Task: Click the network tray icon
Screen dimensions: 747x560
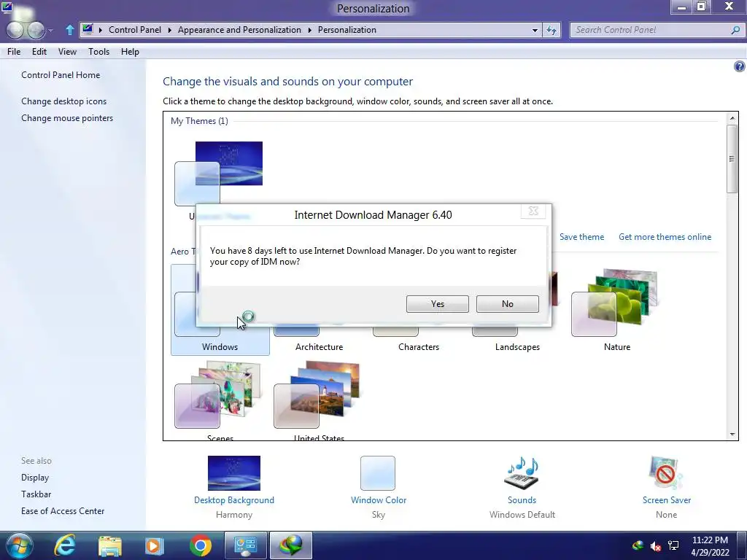Action: point(673,545)
